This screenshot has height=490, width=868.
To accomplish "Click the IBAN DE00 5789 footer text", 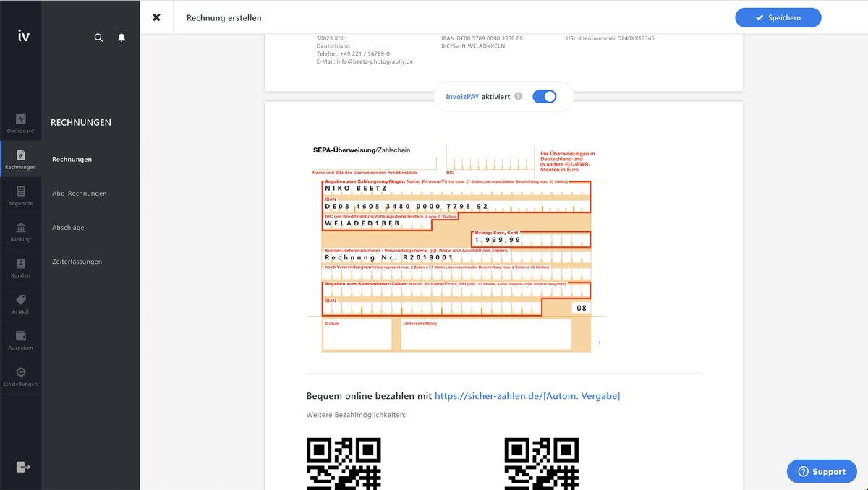I will 482,38.
